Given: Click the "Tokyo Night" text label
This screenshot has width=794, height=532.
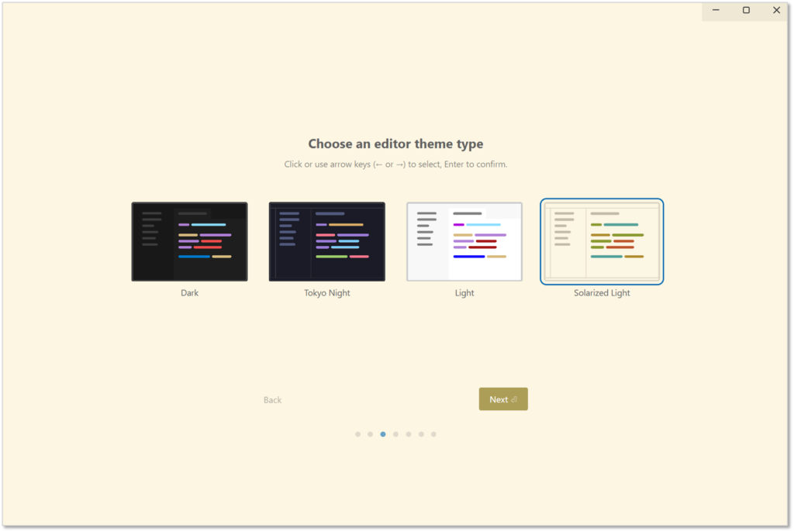Looking at the screenshot, I should click(326, 293).
